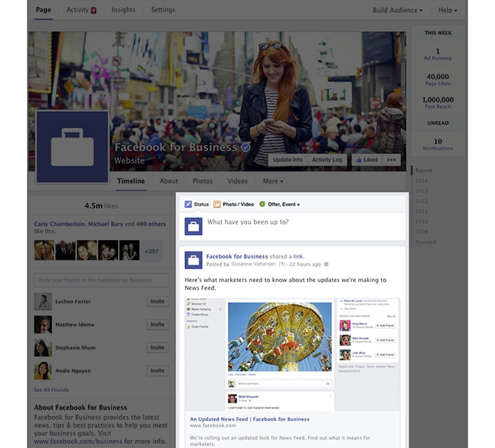Click the briefcase avatar beside shared link post

point(193,260)
